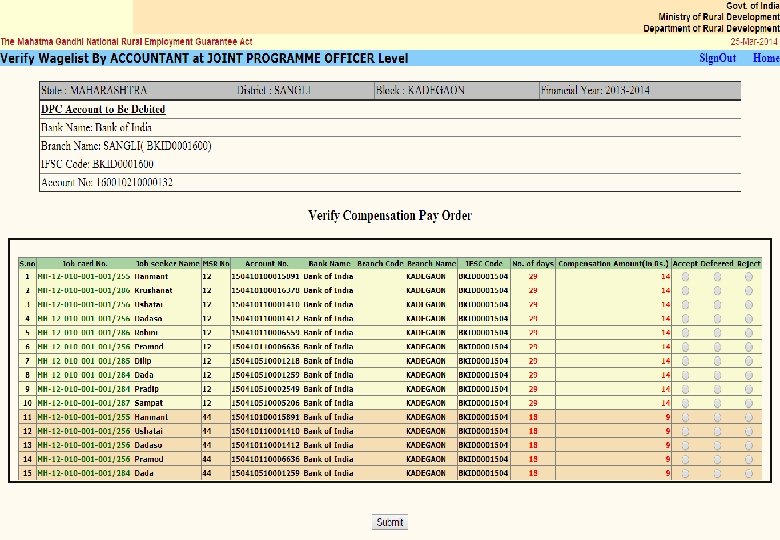Click account number 150410510005206
This screenshot has height=540, width=780.
click(x=265, y=403)
